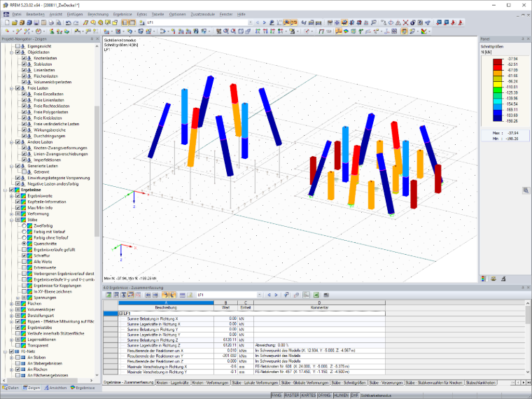The image size is (532, 399).
Task: Collapse the LF1 group in results table
Action: pyautogui.click(x=121, y=314)
